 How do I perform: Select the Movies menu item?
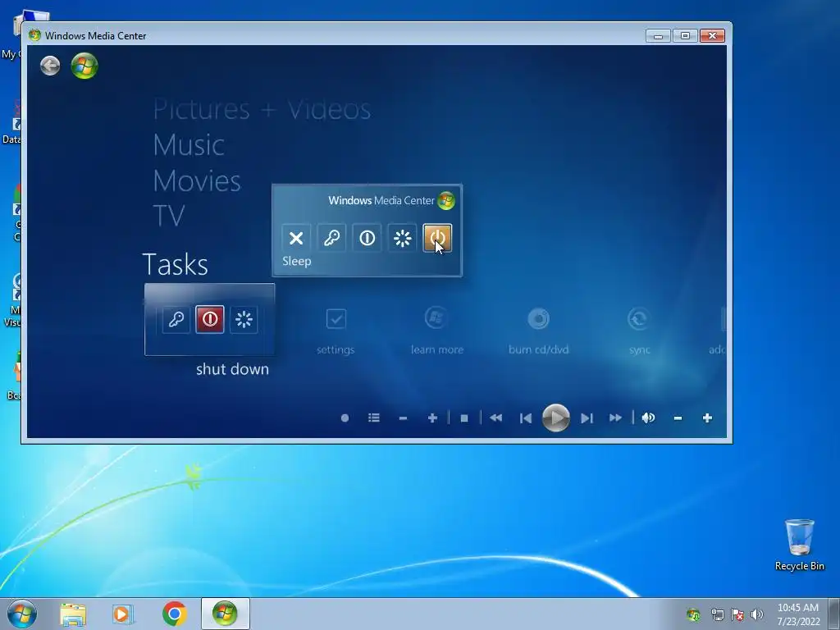click(x=197, y=181)
